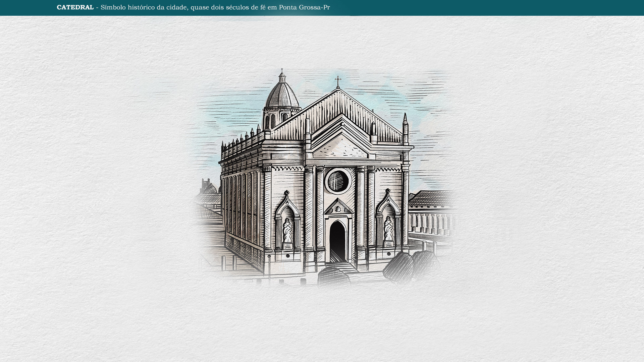Click the cathedral's dome in the illustration

[x=282, y=96]
